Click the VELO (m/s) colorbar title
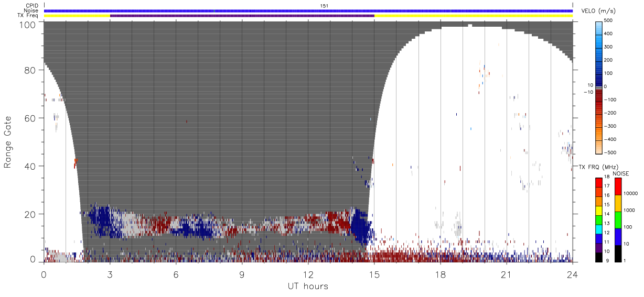This screenshot has width=644, height=297. (599, 11)
